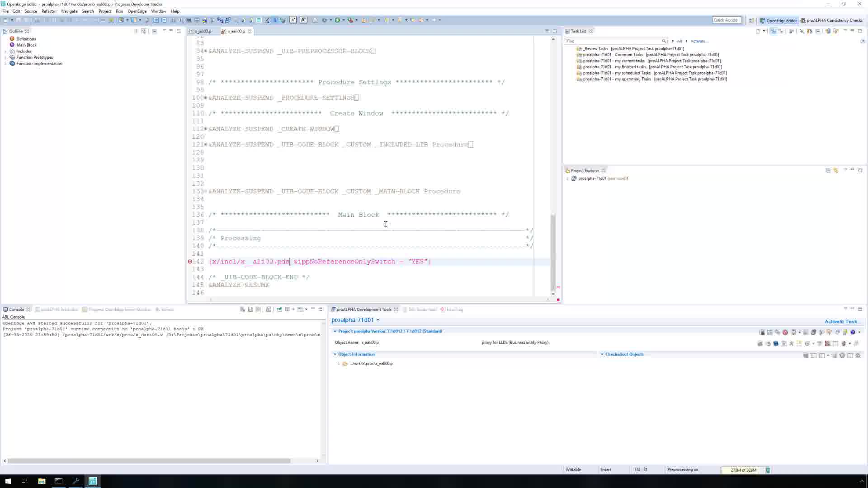Image resolution: width=868 pixels, height=488 pixels.
Task: Open the Refactor menu
Action: (x=49, y=11)
